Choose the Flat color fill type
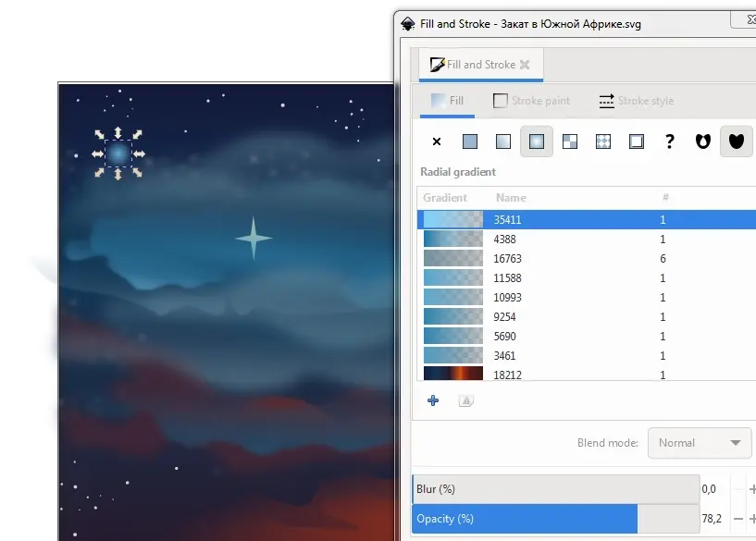756x541 pixels. (x=470, y=141)
